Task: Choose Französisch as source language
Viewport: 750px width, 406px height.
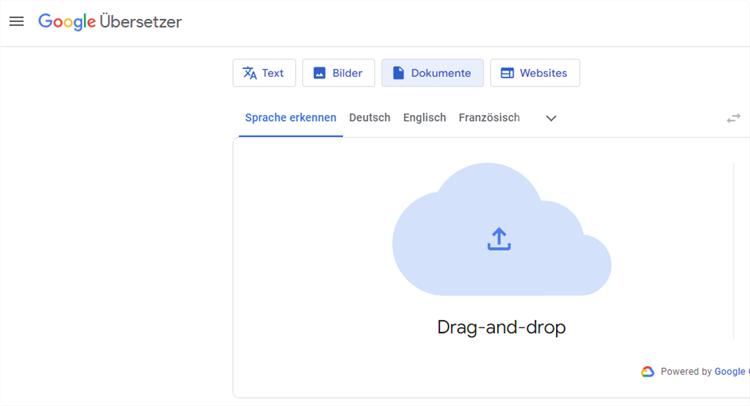Action: (x=489, y=118)
